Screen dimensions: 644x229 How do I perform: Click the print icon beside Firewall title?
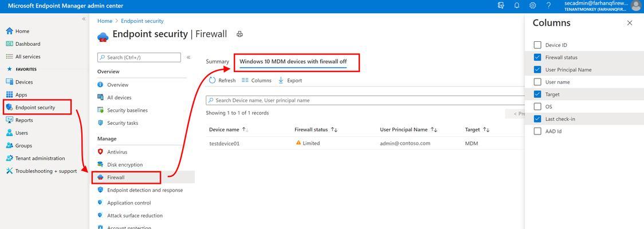coord(240,34)
